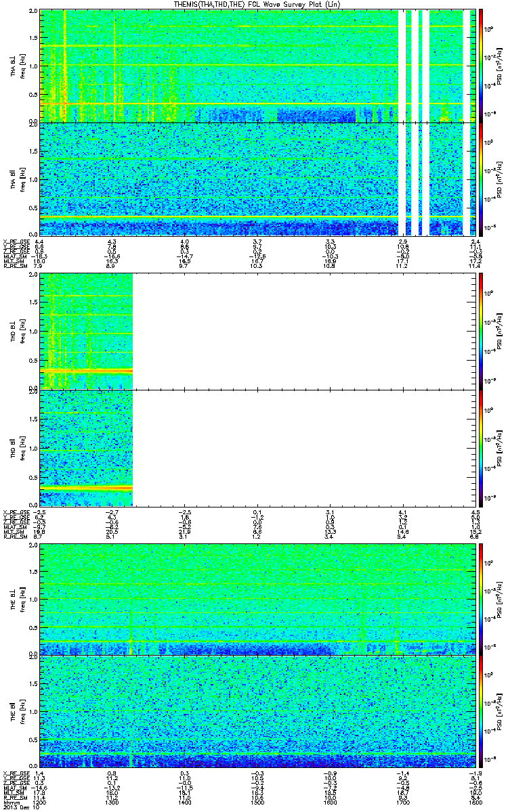This screenshot has width=508, height=812.
Task: Click the X_RE_GSE label under the THE panels
Action: [x=16, y=773]
